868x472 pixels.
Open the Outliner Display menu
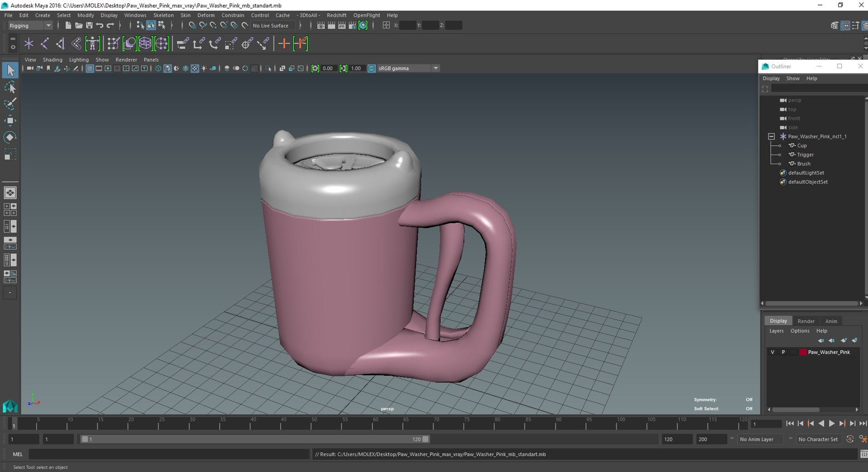point(771,79)
